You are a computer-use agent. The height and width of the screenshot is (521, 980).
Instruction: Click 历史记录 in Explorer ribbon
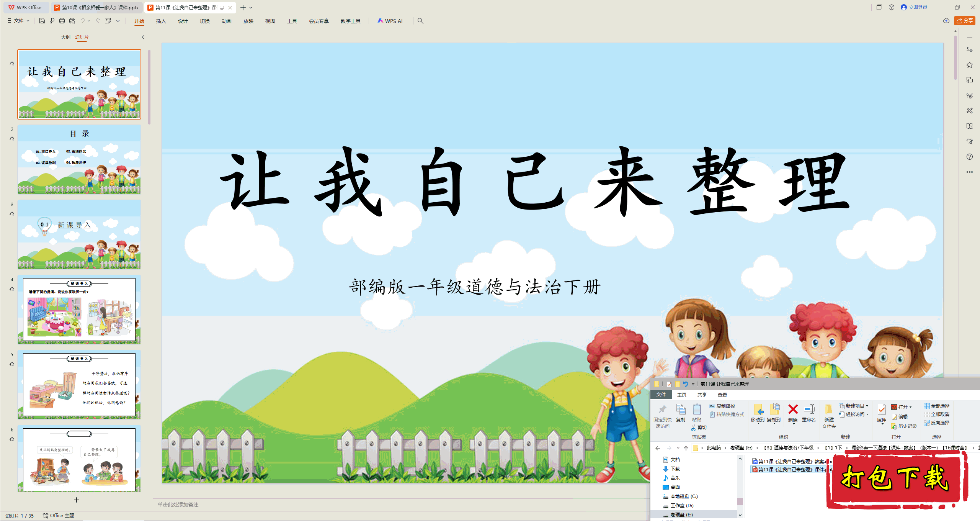tap(904, 426)
